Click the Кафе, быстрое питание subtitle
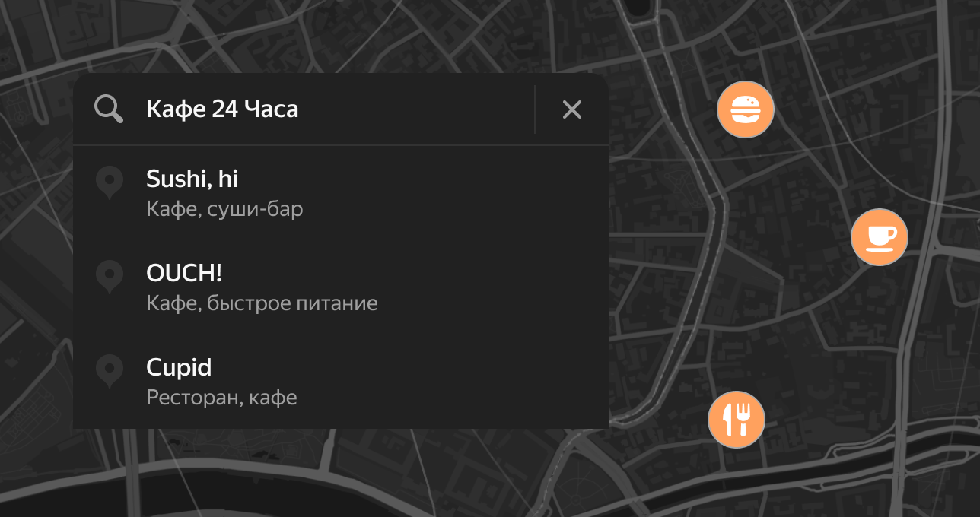This screenshot has width=980, height=517. (x=262, y=303)
